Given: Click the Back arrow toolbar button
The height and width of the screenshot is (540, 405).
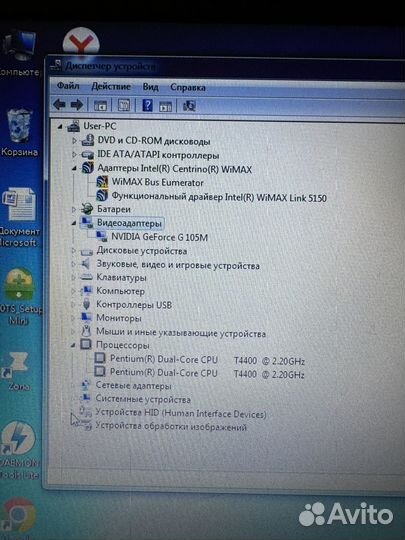Looking at the screenshot, I should (59, 105).
